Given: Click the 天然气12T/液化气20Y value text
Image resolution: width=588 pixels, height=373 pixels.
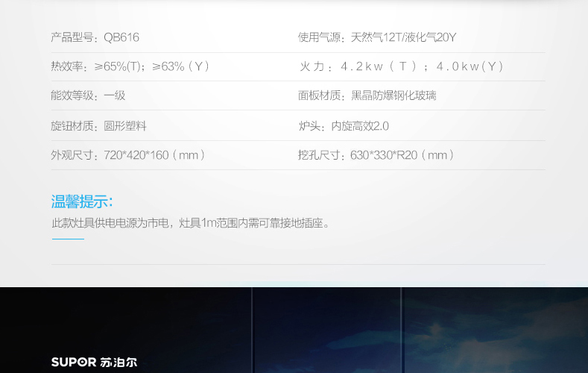Looking at the screenshot, I should (404, 37).
